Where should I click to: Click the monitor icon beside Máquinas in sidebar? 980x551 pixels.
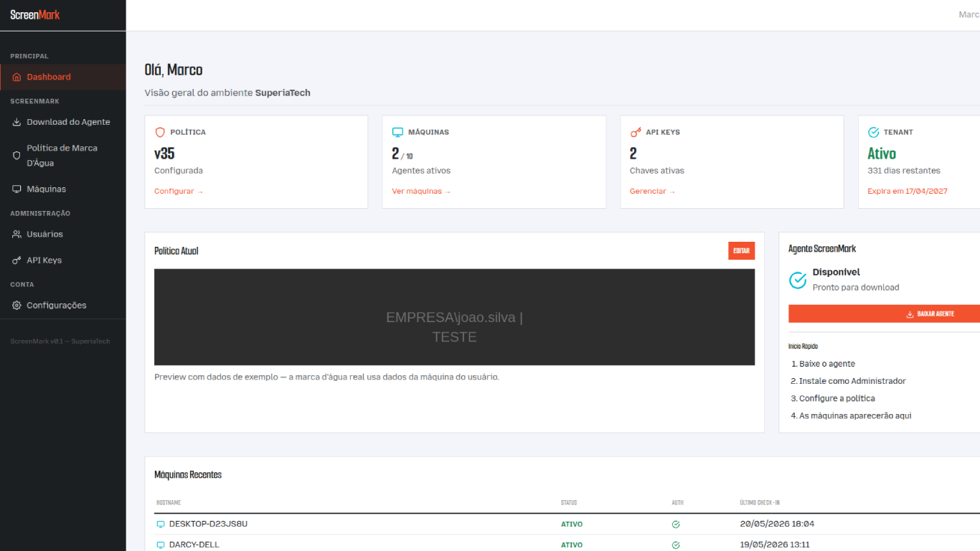[x=17, y=189]
